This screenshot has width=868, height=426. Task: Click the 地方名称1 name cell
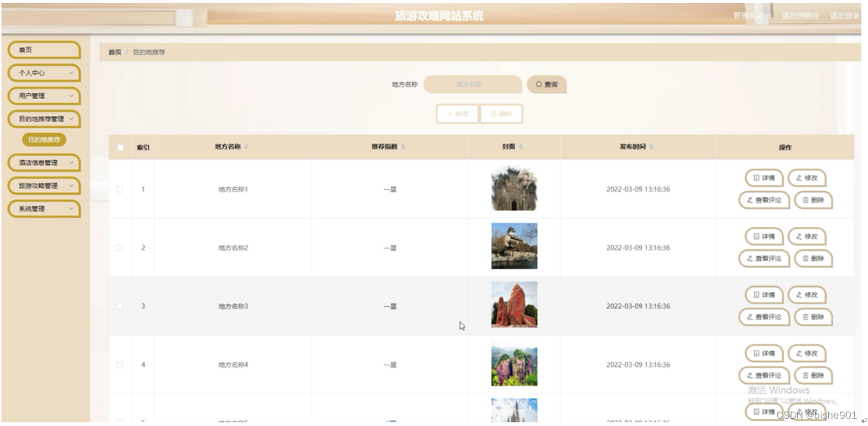tap(233, 189)
